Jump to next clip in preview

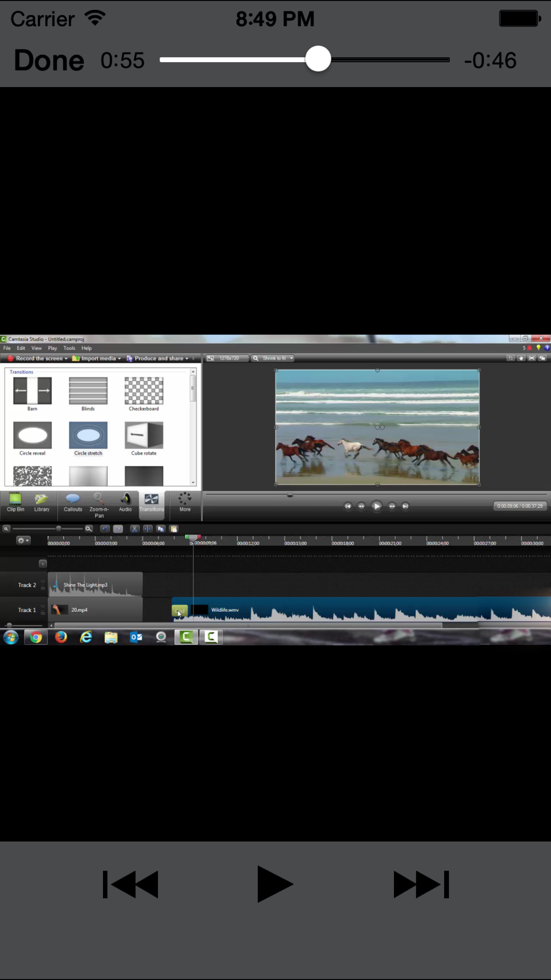tap(406, 506)
